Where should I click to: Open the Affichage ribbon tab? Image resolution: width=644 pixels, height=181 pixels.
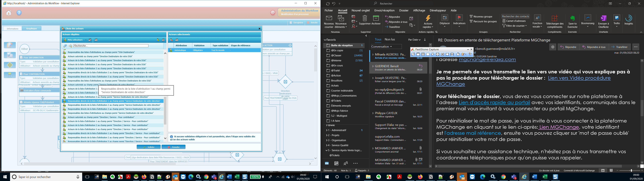click(419, 11)
